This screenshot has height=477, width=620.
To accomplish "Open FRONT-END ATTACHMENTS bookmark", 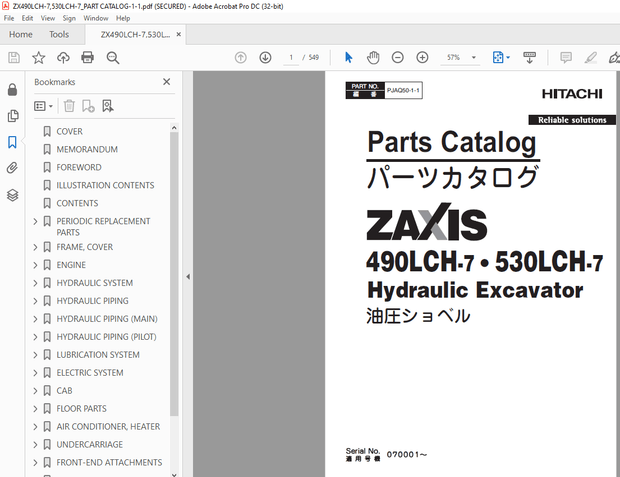I will click(109, 462).
